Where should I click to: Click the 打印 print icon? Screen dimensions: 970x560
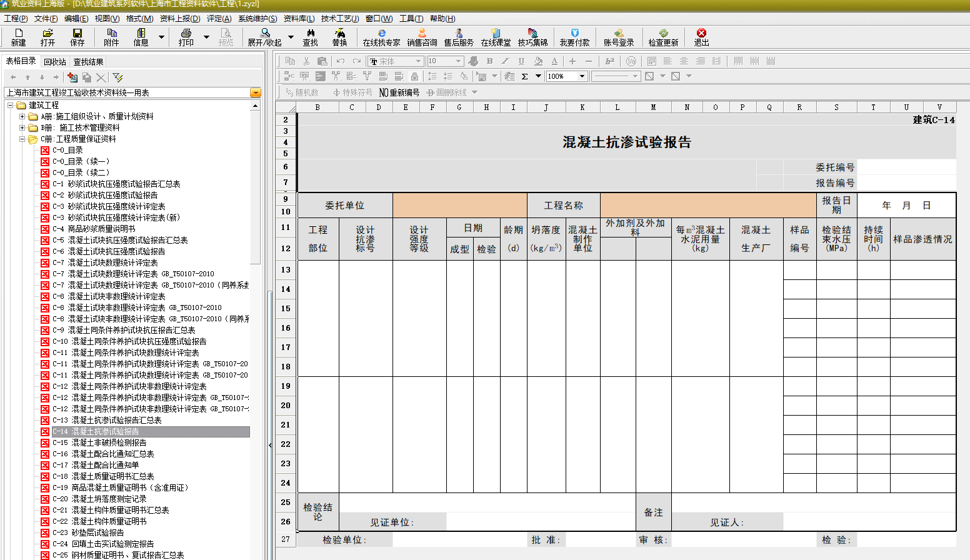pyautogui.click(x=186, y=37)
